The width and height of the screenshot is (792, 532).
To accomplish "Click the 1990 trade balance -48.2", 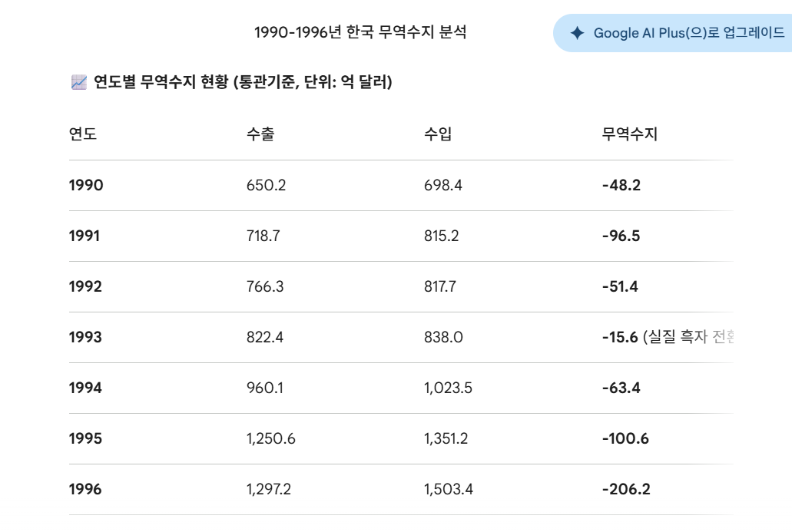I will coord(621,185).
